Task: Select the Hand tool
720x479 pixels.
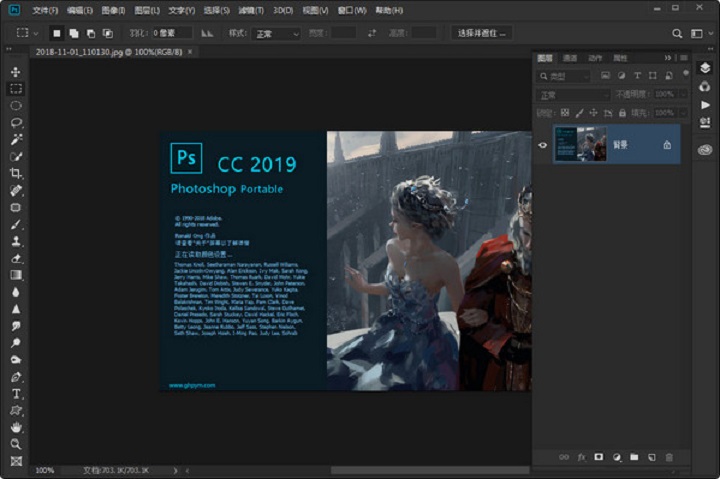Action: [x=16, y=427]
